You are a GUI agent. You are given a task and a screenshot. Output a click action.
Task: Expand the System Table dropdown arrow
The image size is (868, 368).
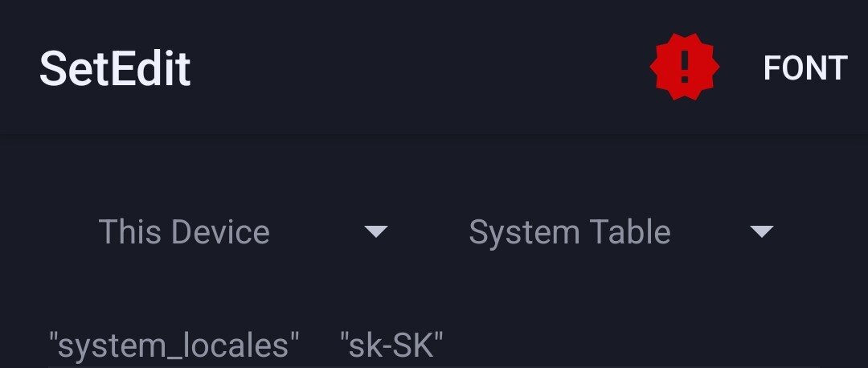(761, 232)
